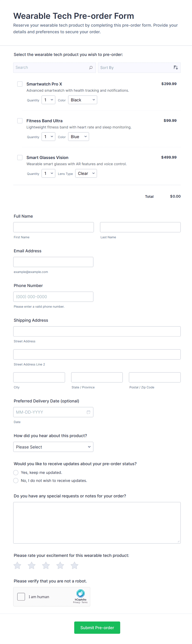Click the hCaptcha logo icon
This screenshot has height=644, width=192.
[81, 593]
